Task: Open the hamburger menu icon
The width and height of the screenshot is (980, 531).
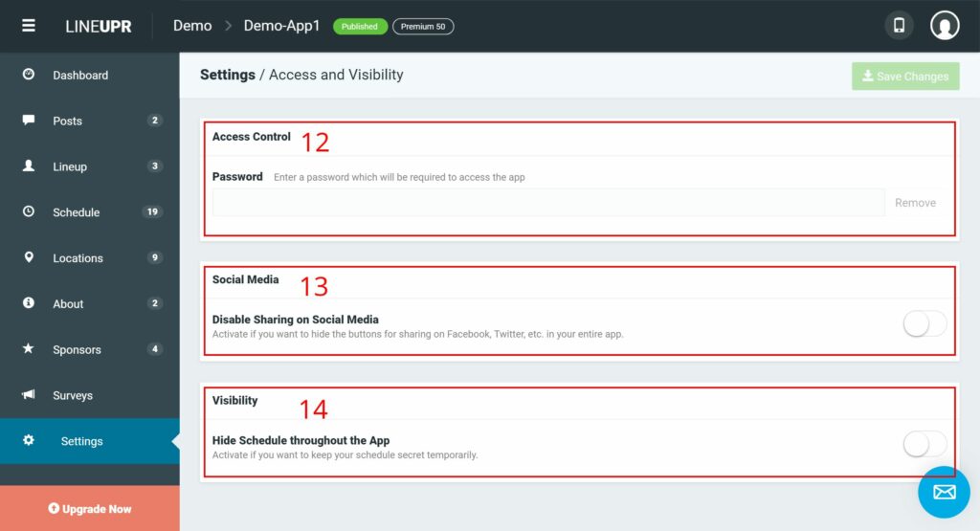Action: (29, 26)
